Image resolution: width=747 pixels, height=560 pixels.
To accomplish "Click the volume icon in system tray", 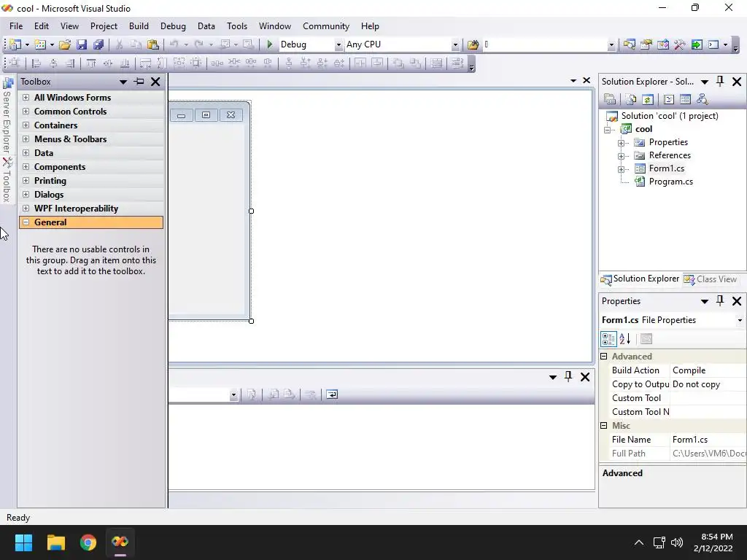I will pos(676,542).
